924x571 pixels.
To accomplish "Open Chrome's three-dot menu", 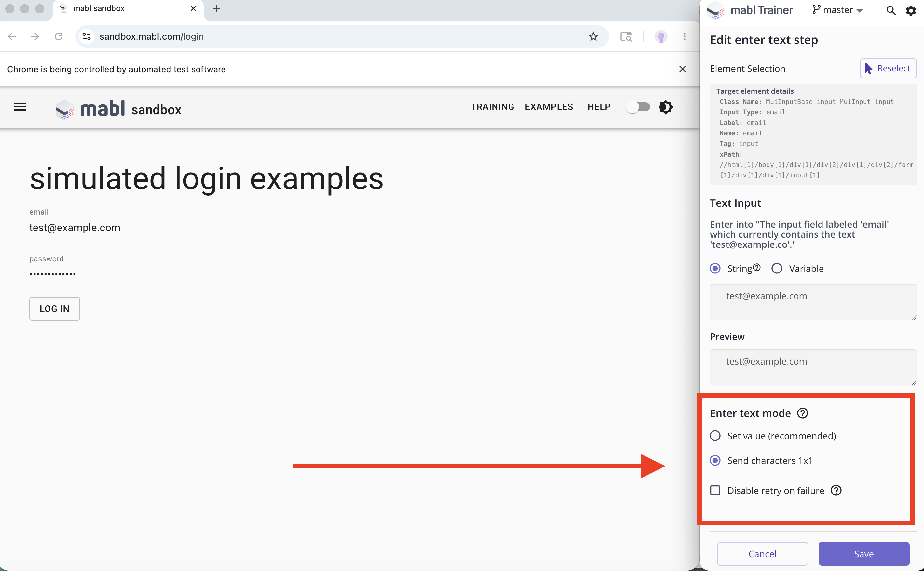I will tap(684, 37).
